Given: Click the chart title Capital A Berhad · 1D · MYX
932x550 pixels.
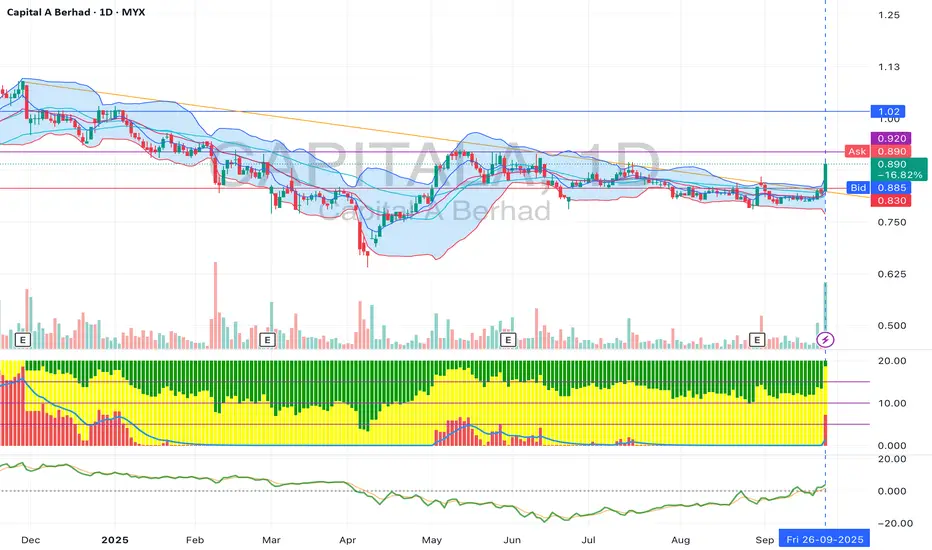Looking at the screenshot, I should click(x=75, y=12).
